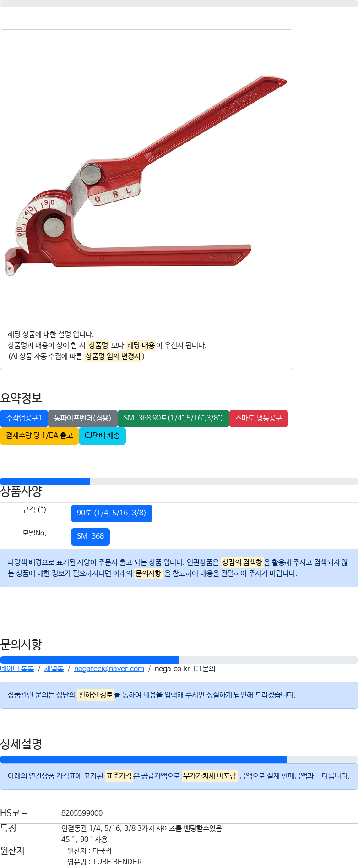The height and width of the screenshot is (868, 358).
Task: Click the highlighted 문의사항 text in notice
Action: tap(148, 573)
